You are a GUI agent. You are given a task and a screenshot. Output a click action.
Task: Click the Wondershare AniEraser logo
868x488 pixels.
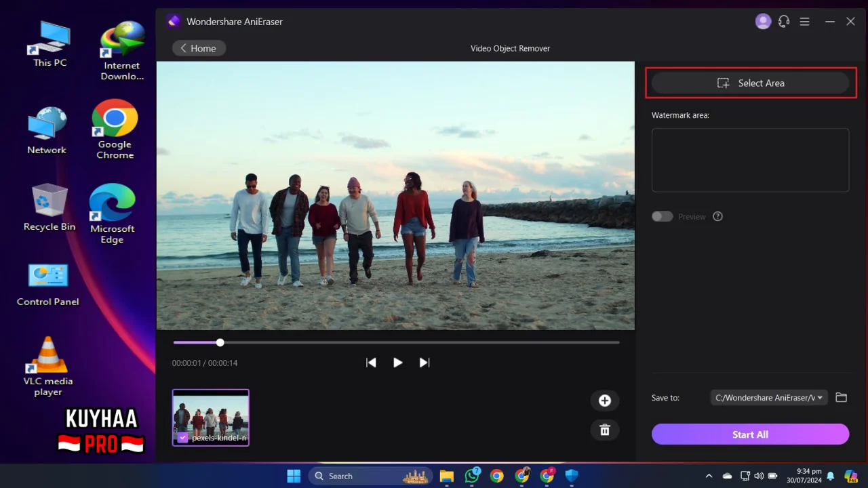point(174,22)
